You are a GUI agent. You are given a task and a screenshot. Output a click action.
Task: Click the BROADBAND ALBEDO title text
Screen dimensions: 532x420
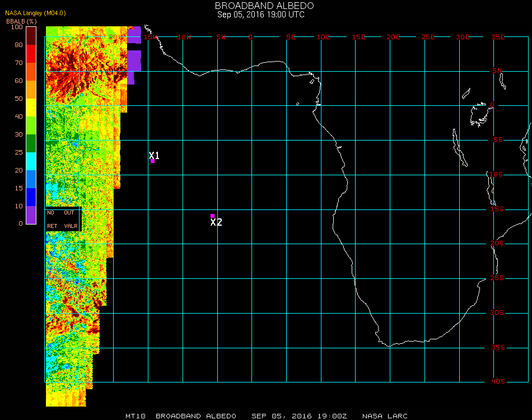(x=264, y=6)
